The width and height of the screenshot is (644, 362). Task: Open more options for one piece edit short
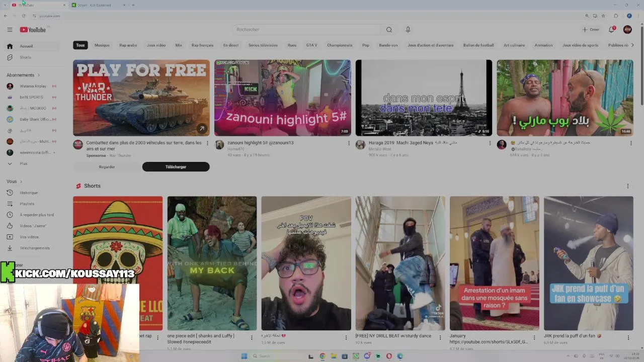(x=252, y=338)
